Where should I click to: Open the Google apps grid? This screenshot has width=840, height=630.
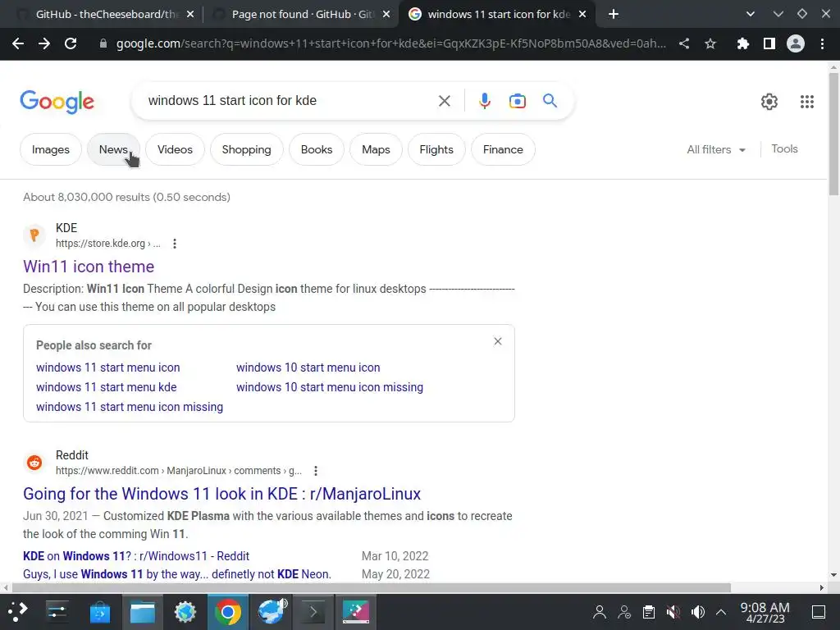pos(807,101)
